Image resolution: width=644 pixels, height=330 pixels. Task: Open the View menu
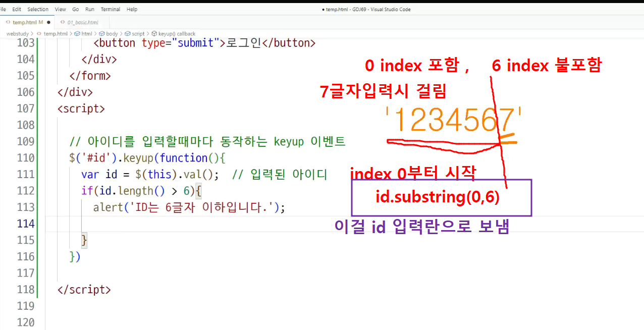(60, 9)
